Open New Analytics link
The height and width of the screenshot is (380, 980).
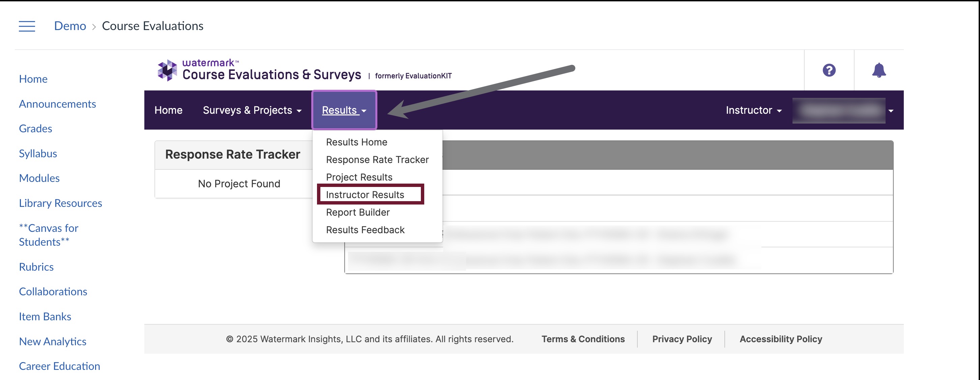pos(53,342)
